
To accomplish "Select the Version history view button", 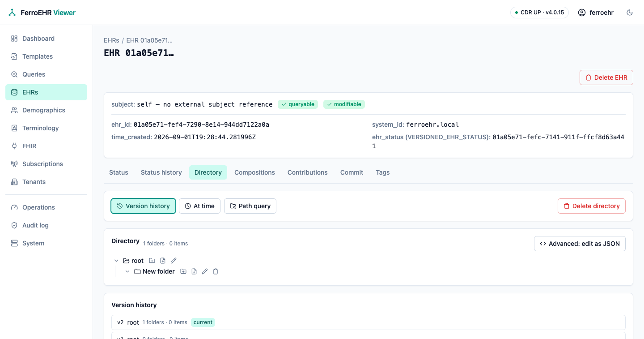I will tap(143, 206).
